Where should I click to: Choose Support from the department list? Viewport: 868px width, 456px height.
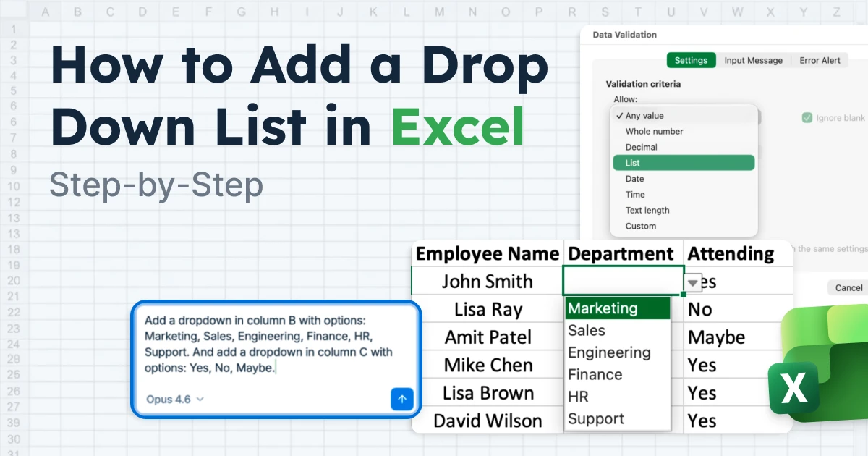pyautogui.click(x=596, y=418)
